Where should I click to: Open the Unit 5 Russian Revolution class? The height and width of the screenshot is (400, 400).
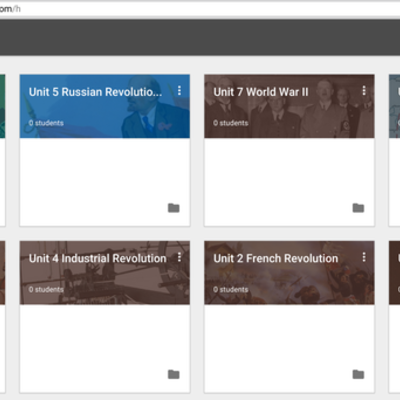[95, 92]
